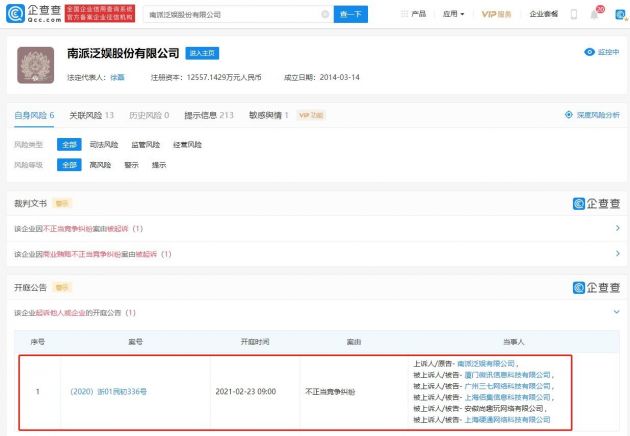Click the 开庭时间 column header
The height and width of the screenshot is (436, 630).
tap(255, 342)
